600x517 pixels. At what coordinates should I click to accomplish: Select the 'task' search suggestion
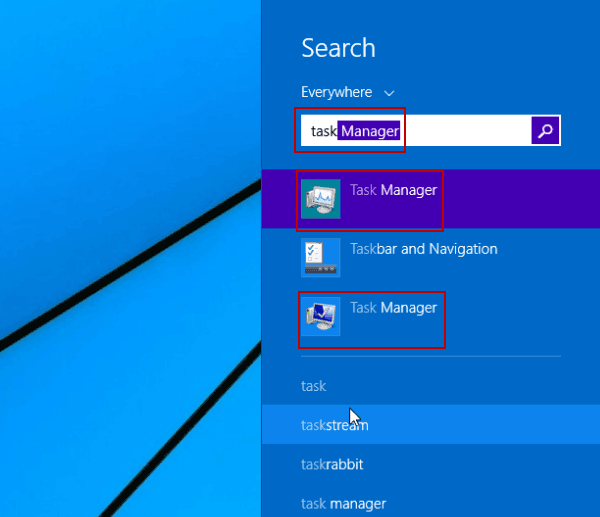(430, 386)
